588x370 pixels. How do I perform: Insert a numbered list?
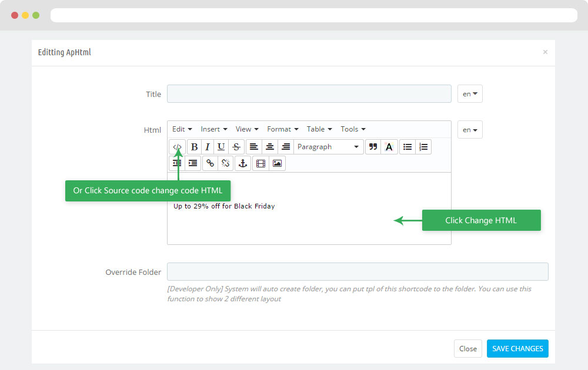[x=423, y=147]
